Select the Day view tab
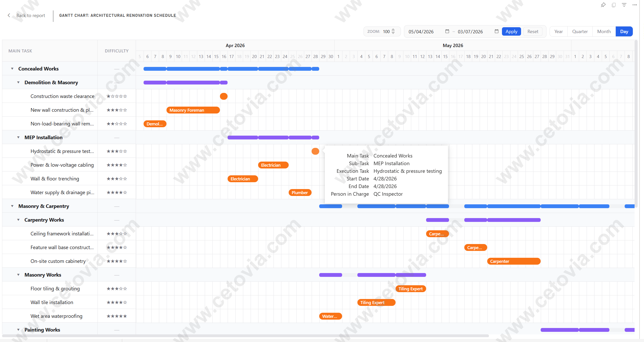The height and width of the screenshot is (342, 644). coord(624,32)
